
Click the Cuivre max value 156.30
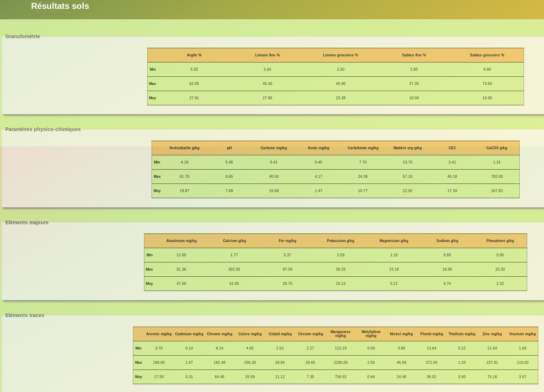250,362
